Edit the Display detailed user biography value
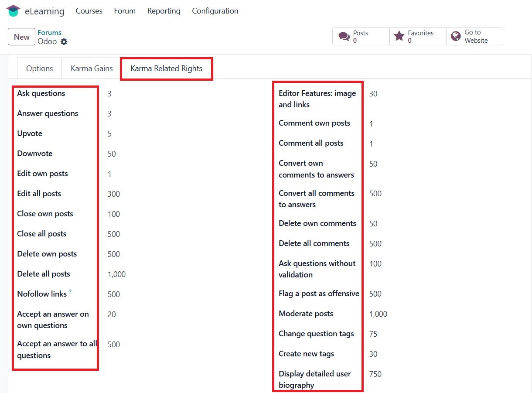The height and width of the screenshot is (393, 532). coord(445,374)
